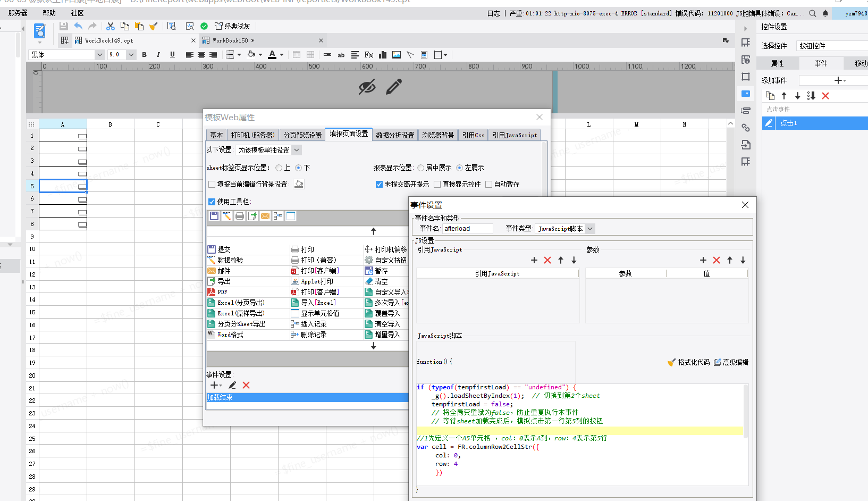Click the green check validation icon
This screenshot has height=501, width=868.
pyautogui.click(x=204, y=26)
